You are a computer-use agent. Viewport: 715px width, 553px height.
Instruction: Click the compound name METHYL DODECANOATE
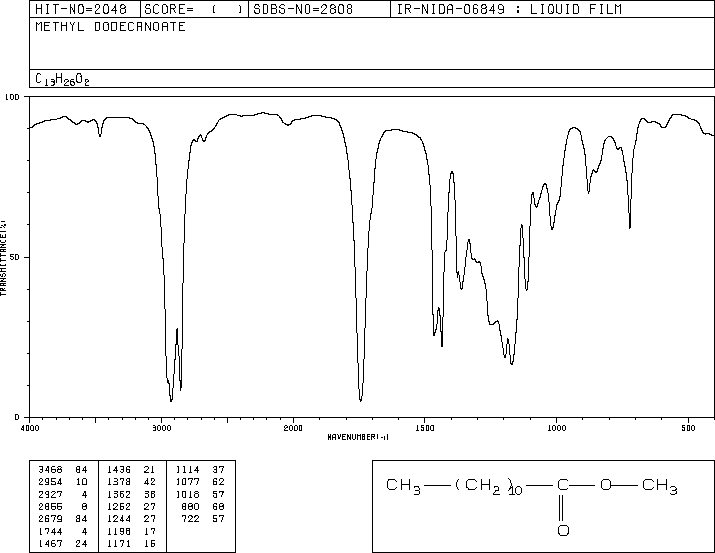pos(110,26)
